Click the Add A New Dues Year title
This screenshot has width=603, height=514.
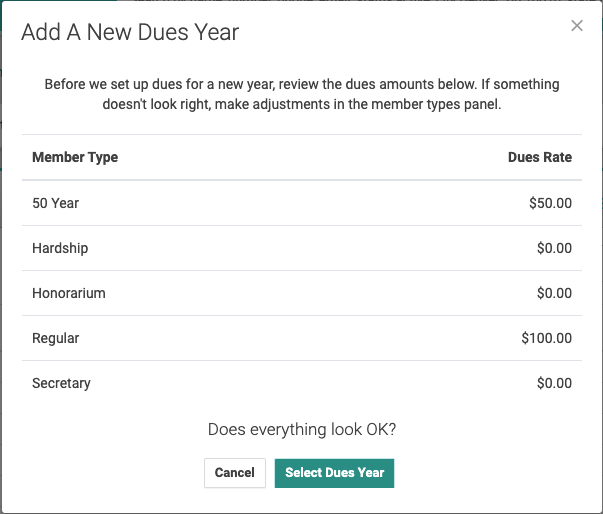click(x=130, y=32)
